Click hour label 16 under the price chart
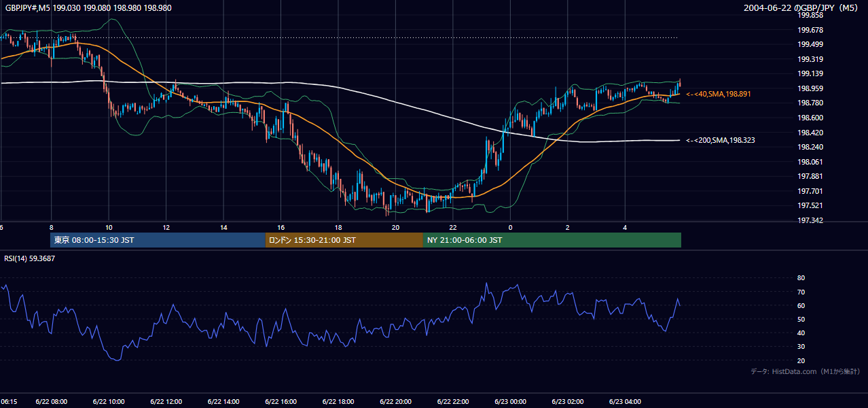 click(x=281, y=227)
